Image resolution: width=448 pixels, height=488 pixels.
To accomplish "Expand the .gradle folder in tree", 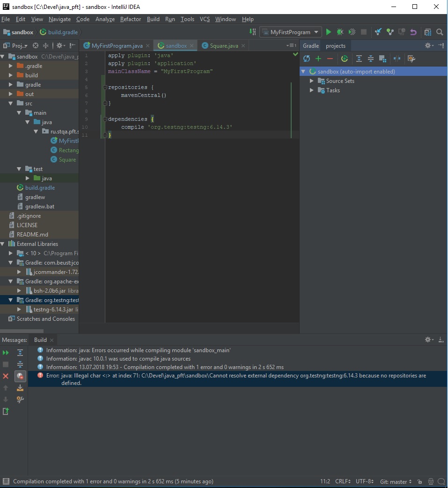I will [x=11, y=66].
